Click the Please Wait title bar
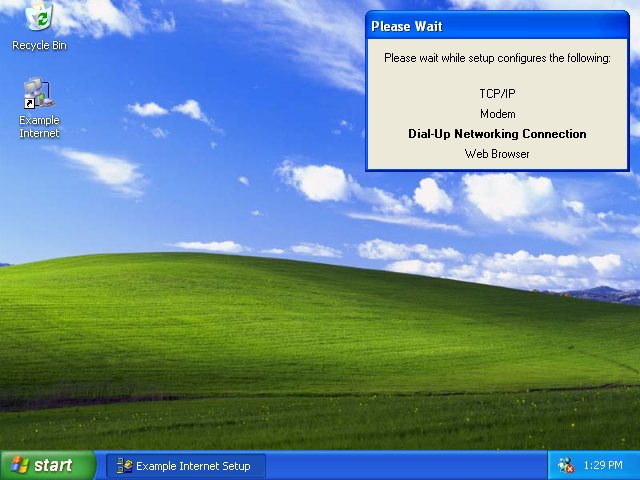The height and width of the screenshot is (480, 640). point(497,26)
